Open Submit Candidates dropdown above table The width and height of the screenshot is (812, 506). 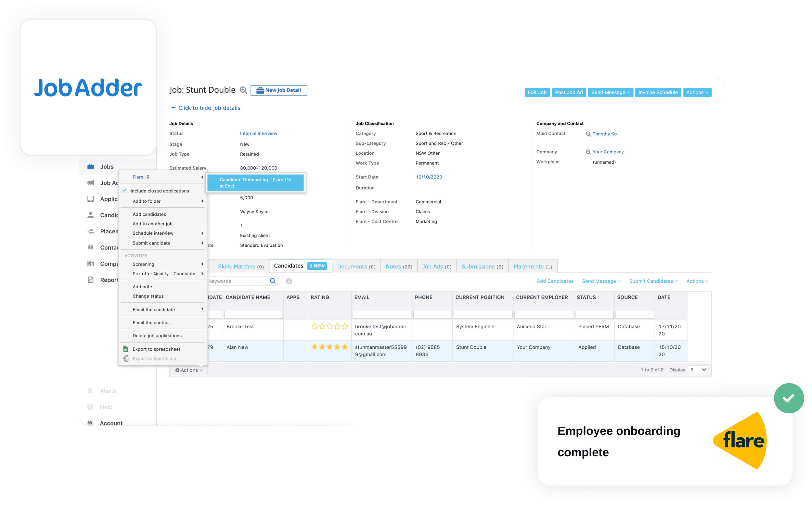(653, 281)
